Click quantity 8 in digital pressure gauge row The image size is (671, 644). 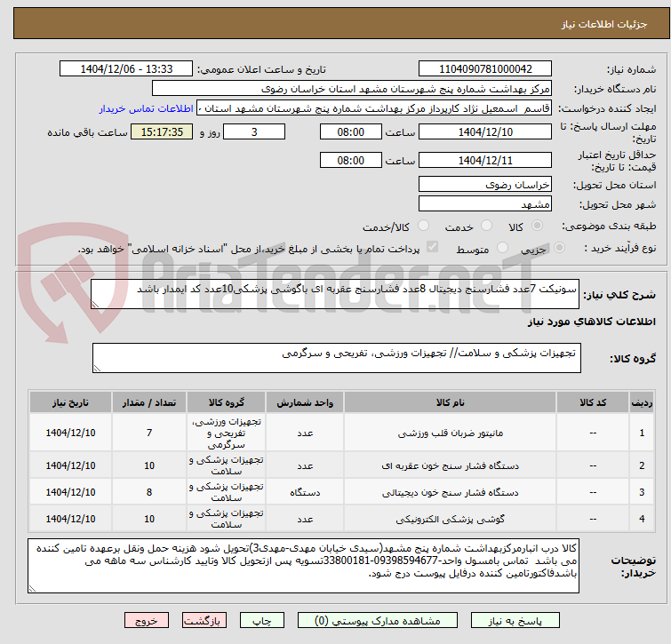point(149,492)
